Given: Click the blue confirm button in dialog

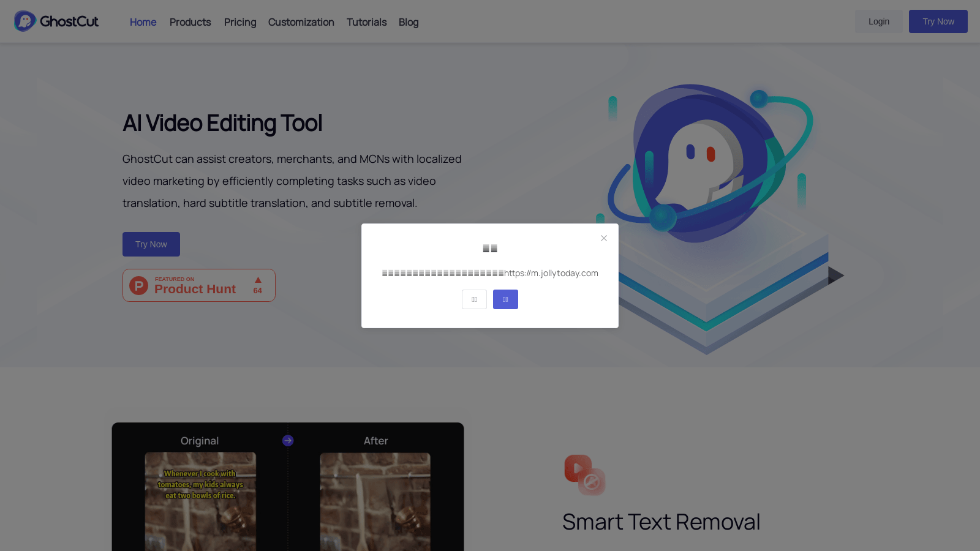Looking at the screenshot, I should (x=505, y=299).
